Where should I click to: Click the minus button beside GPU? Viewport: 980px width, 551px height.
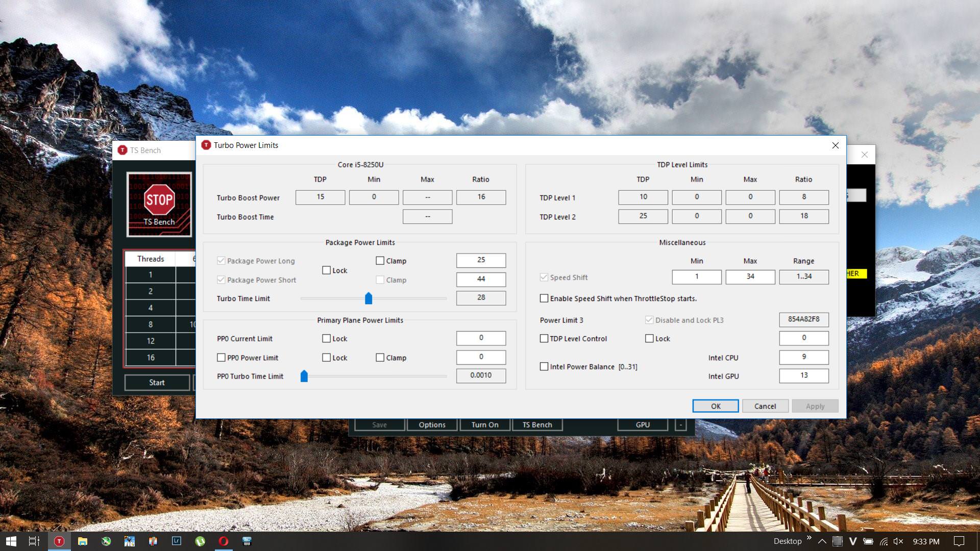coord(680,424)
